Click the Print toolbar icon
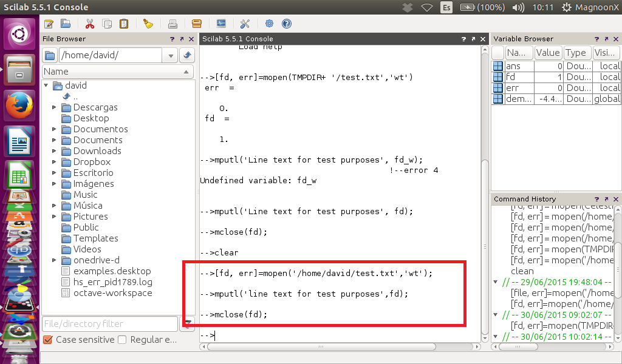Screen dimensions: 622x364 (x=173, y=24)
